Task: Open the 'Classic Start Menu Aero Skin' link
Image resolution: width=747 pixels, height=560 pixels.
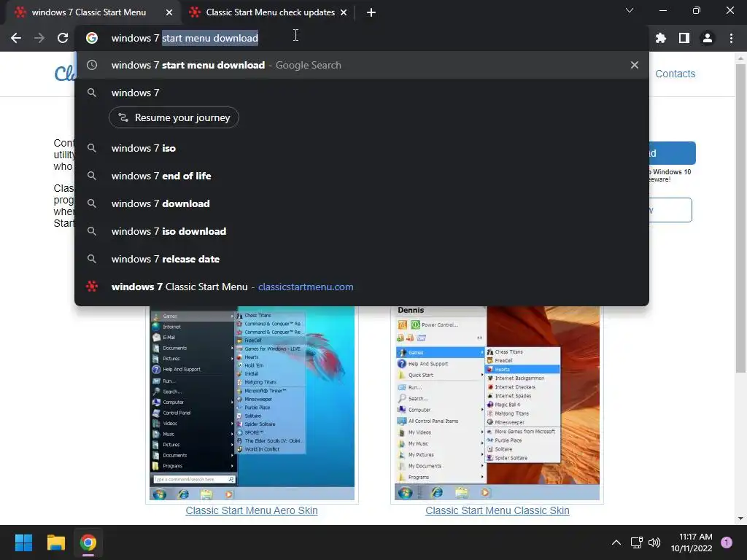Action: point(252,510)
